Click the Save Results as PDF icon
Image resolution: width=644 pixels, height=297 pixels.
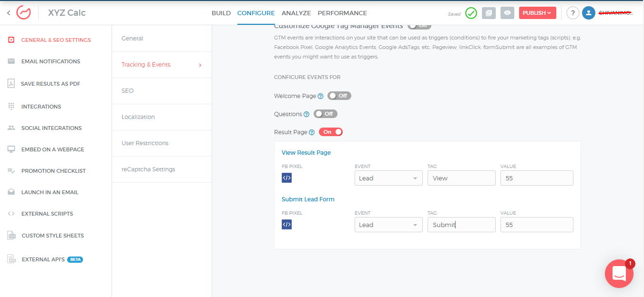(x=11, y=84)
